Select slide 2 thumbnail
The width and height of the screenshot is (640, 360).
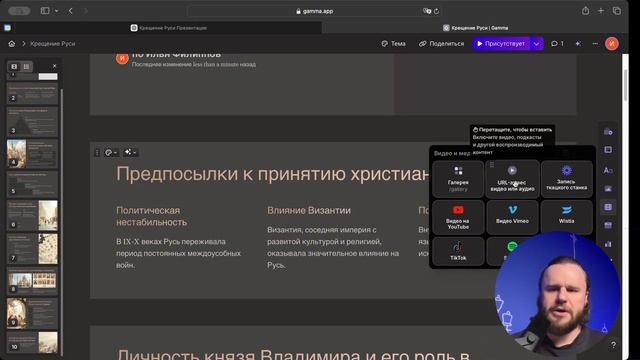click(x=32, y=94)
